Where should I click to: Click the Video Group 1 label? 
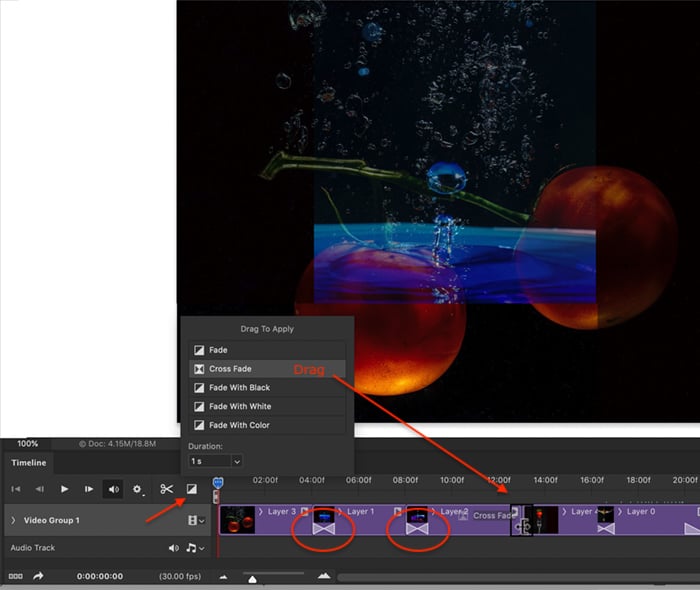coord(51,520)
